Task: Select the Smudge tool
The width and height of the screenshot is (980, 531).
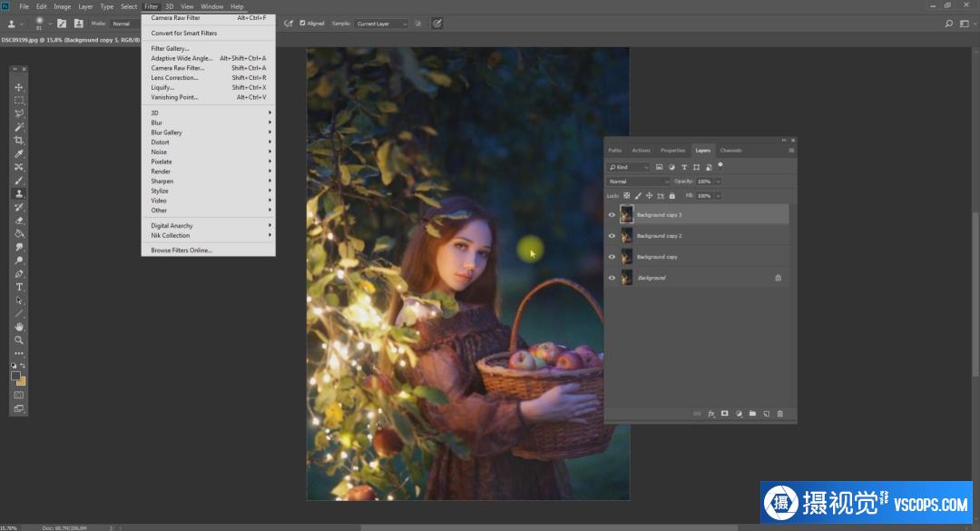Action: tap(19, 247)
